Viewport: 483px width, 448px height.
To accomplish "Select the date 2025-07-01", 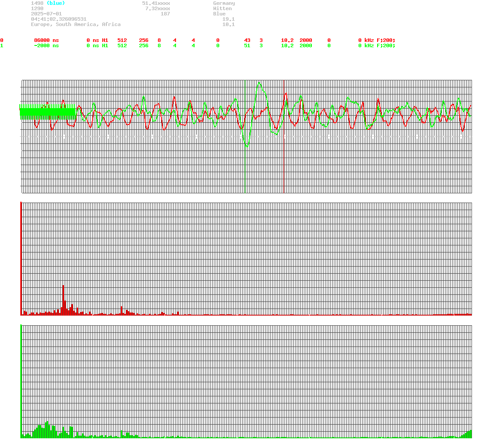I will (46, 14).
